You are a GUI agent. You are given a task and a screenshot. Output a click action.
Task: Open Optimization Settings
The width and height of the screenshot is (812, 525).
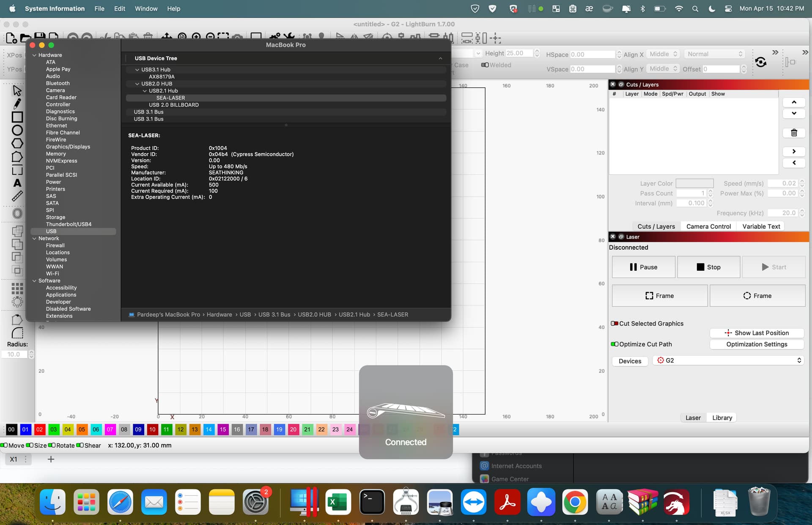pyautogui.click(x=757, y=344)
